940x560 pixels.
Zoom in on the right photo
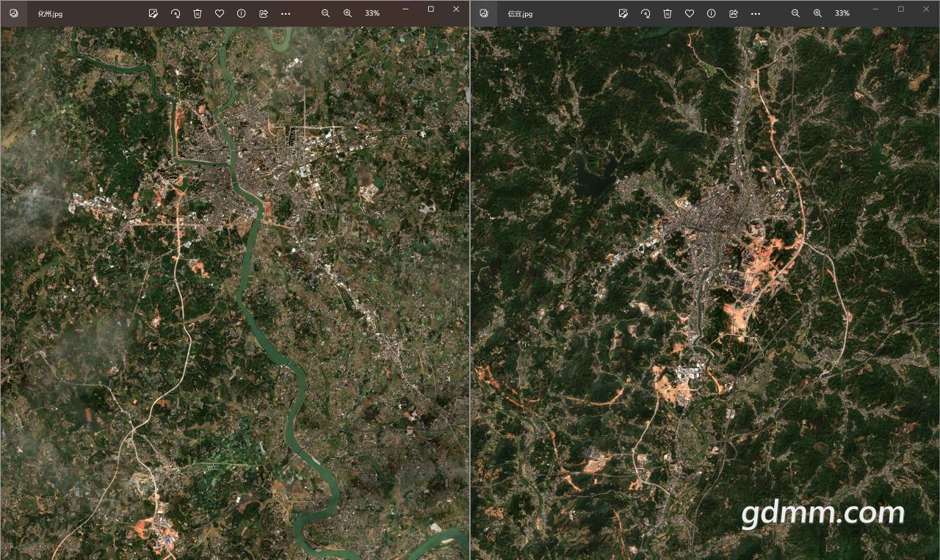point(817,13)
